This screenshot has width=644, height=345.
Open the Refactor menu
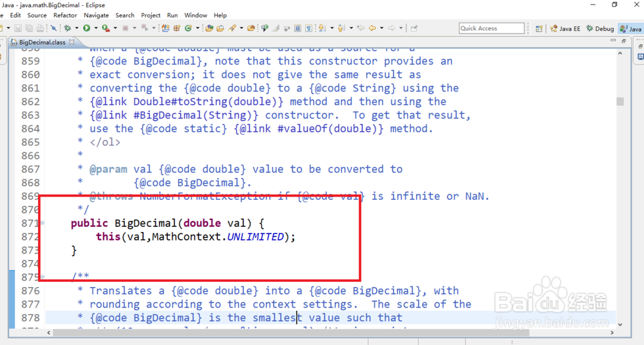tap(65, 15)
